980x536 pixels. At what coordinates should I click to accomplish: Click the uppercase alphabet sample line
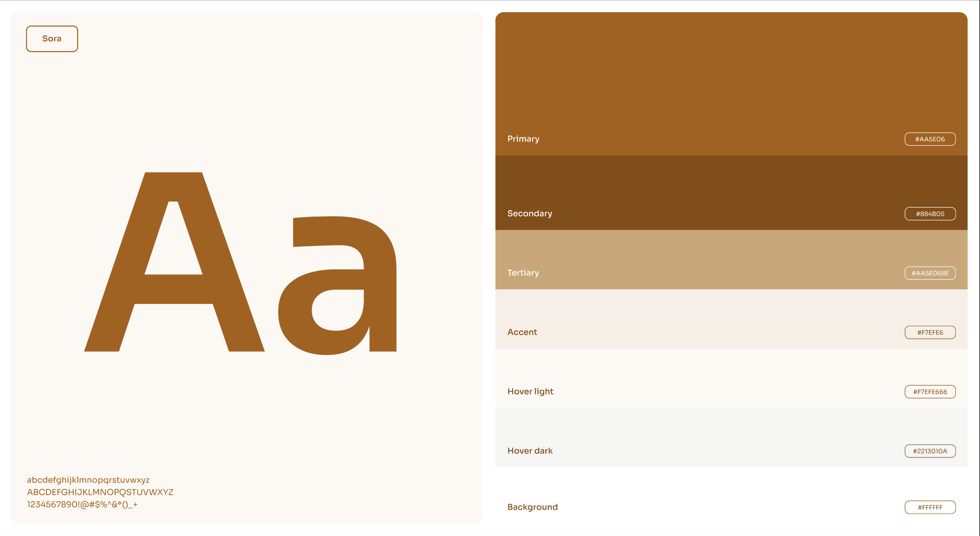(100, 492)
